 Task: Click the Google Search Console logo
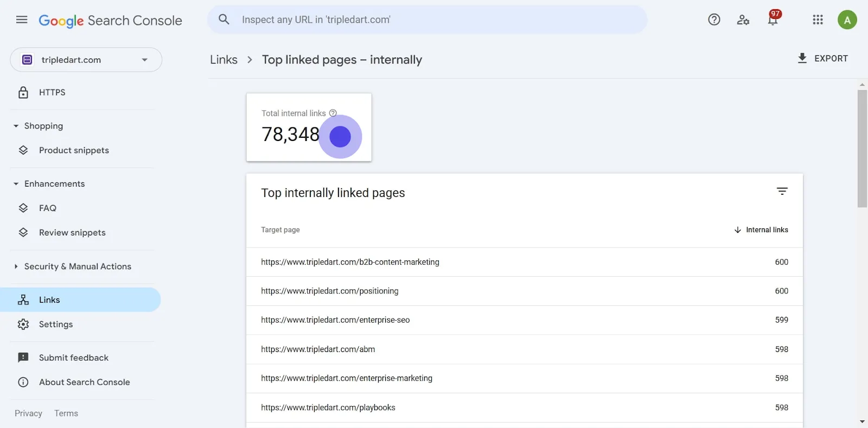pyautogui.click(x=110, y=21)
